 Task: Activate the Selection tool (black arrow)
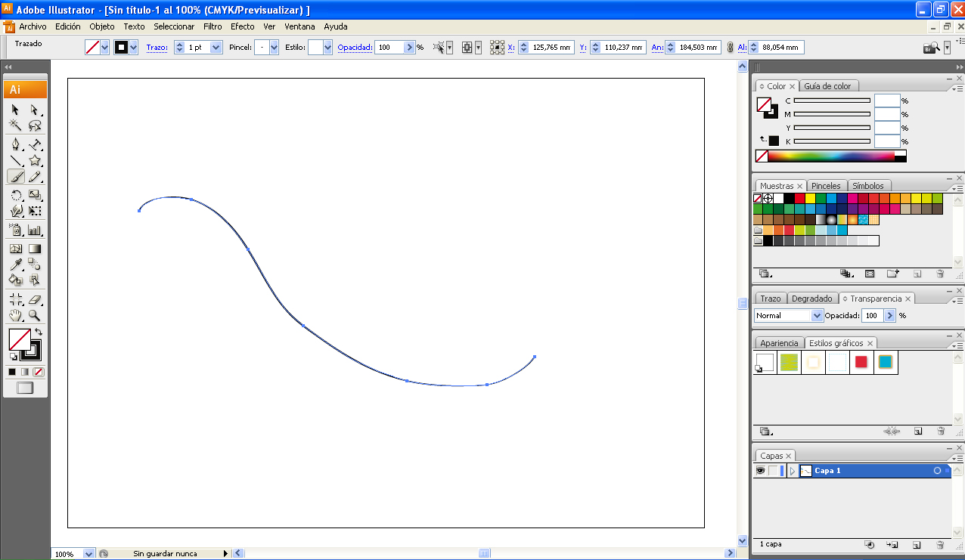click(x=15, y=110)
